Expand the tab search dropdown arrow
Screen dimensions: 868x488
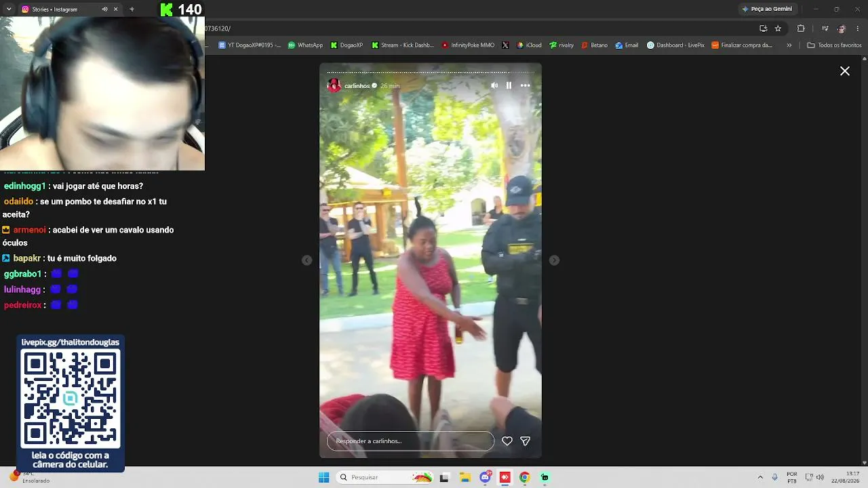pyautogui.click(x=9, y=9)
